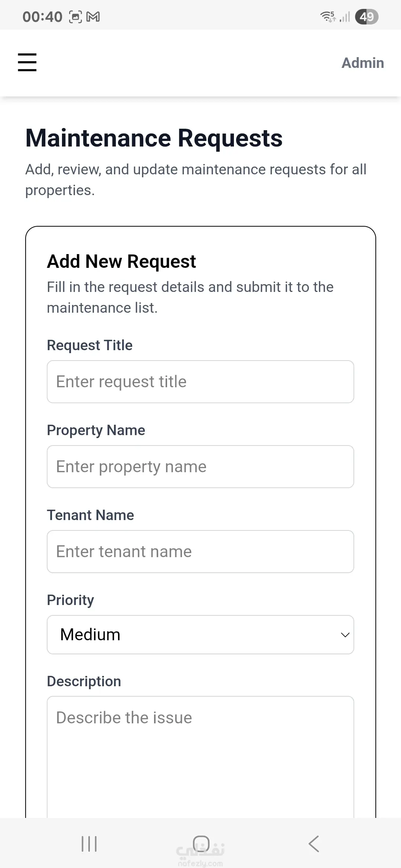
Task: Focus the Request Title input field
Action: [x=200, y=382]
